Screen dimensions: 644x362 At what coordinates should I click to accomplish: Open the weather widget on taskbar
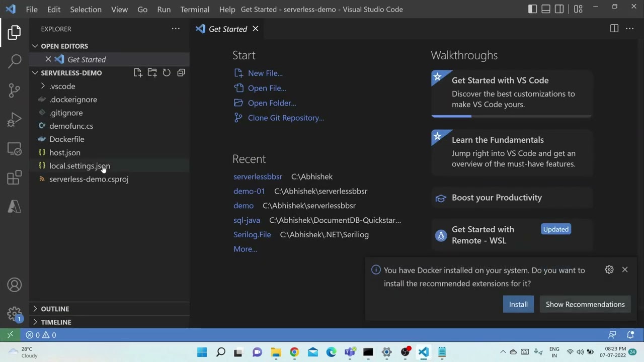coord(24,352)
